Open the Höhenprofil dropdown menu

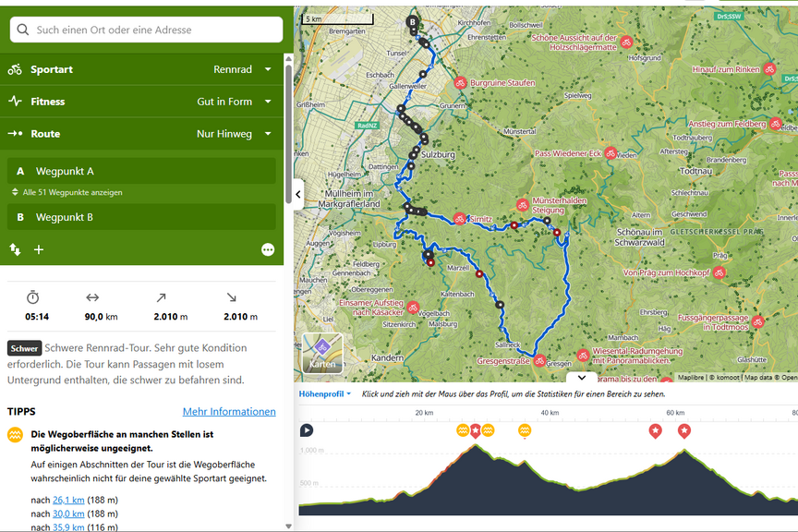[x=323, y=394]
